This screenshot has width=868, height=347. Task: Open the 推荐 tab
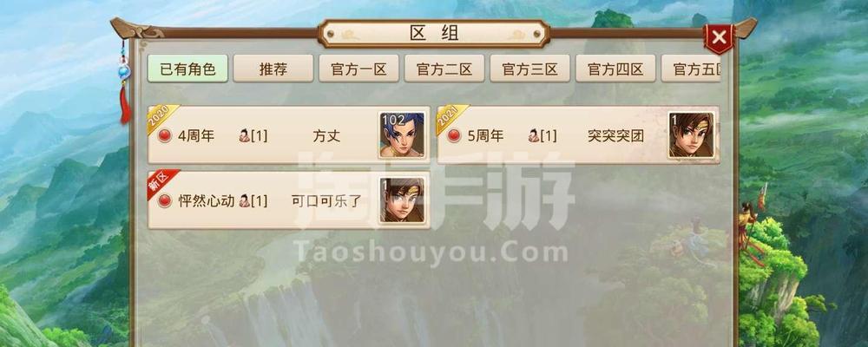click(x=273, y=69)
